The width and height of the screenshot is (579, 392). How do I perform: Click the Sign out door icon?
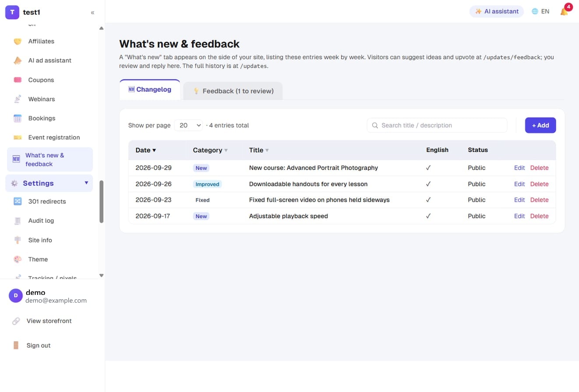pos(16,346)
